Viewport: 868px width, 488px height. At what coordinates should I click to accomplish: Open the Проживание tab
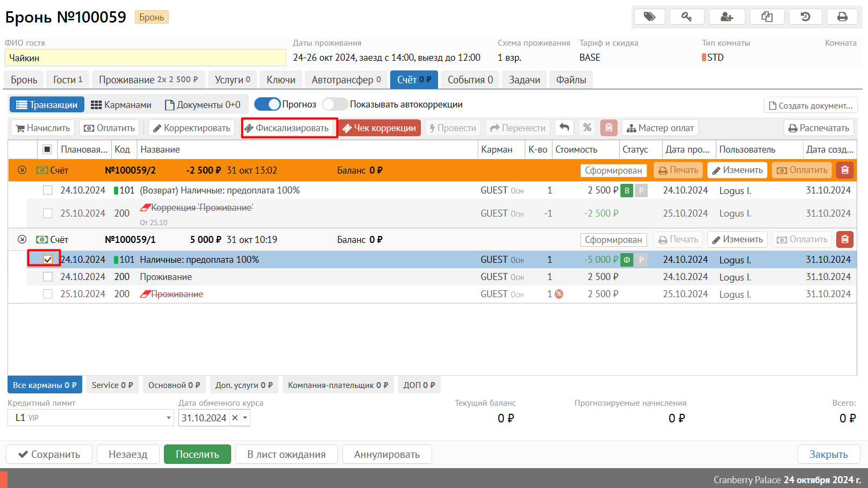pos(148,80)
